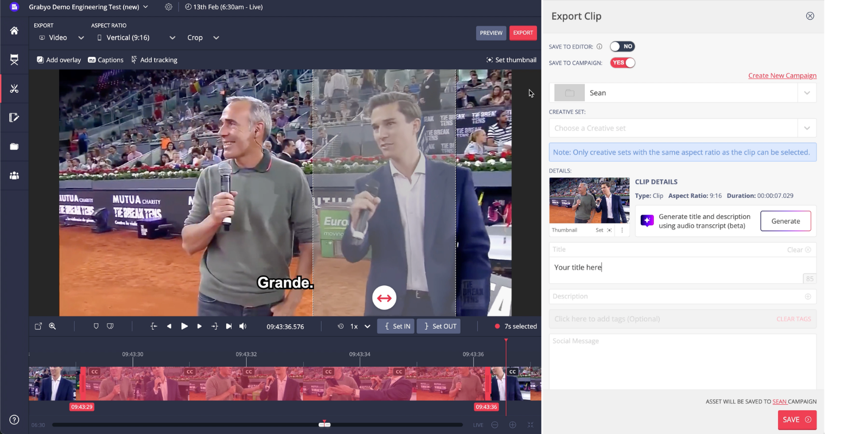Open the clip scissors tool in sidebar

point(14,88)
